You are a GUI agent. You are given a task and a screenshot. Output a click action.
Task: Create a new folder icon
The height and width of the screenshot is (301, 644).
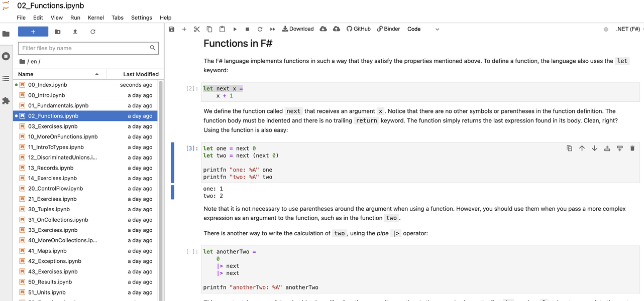[x=58, y=32]
